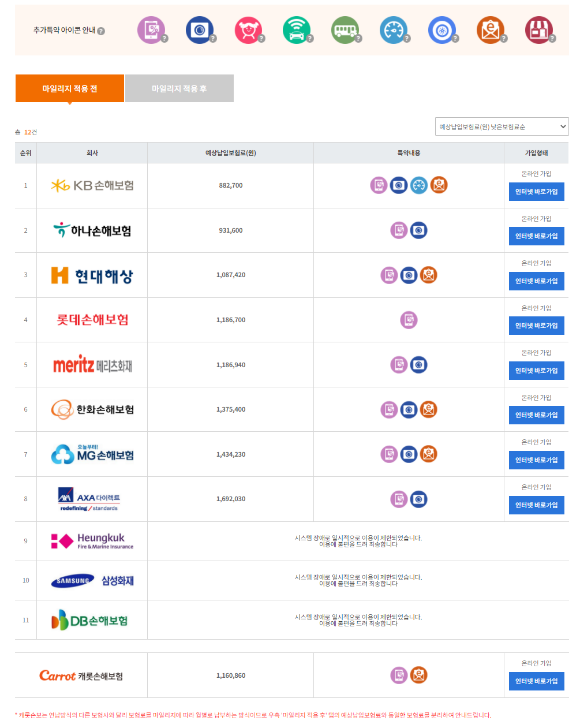Select the 마일리지 적용 전 tab

click(70, 88)
